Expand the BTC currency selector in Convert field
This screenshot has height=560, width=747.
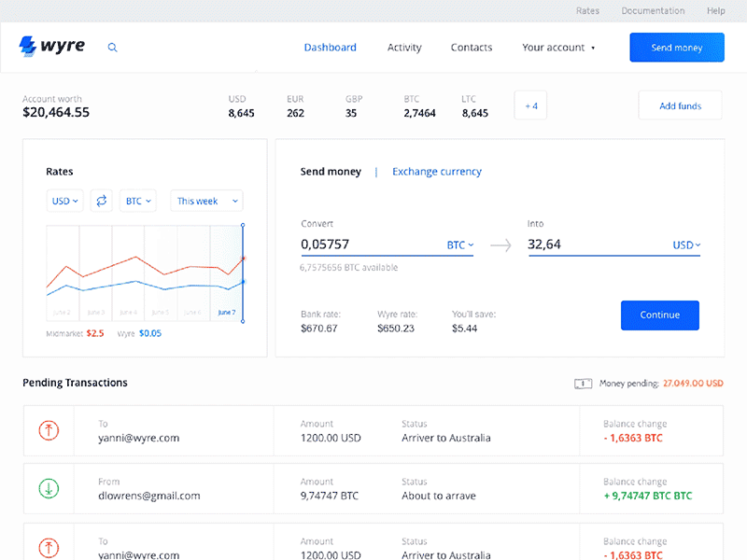[x=459, y=245]
